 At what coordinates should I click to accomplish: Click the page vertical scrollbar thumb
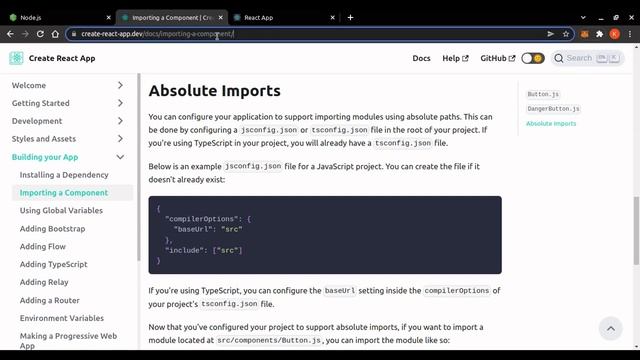[x=636, y=231]
